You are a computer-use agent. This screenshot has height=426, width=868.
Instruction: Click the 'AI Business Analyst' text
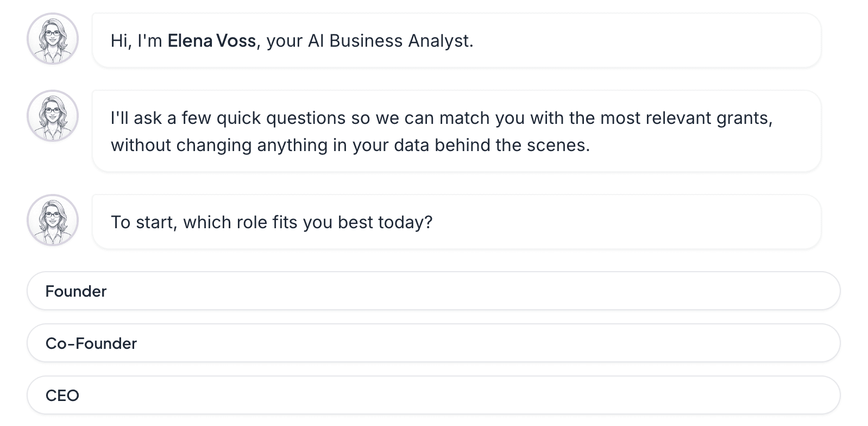(390, 41)
